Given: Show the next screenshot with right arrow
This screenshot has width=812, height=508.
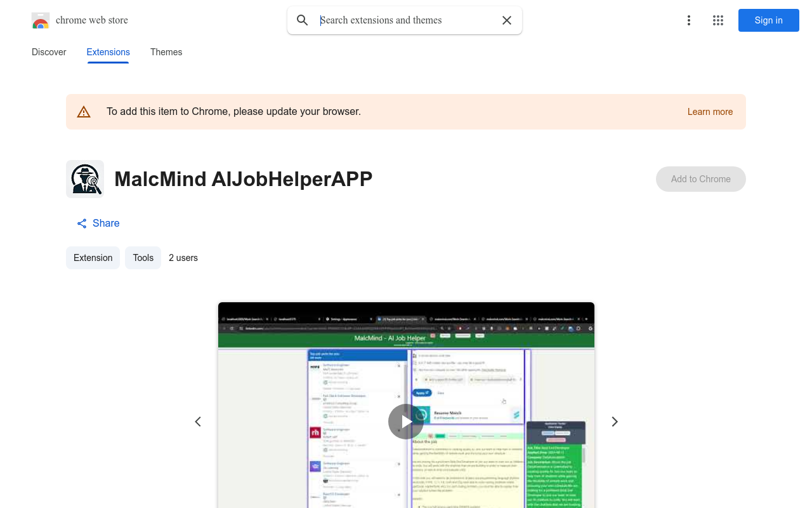Looking at the screenshot, I should (x=613, y=421).
